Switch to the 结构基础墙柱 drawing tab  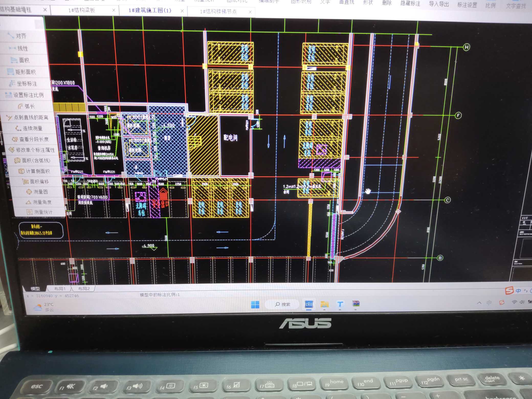[16, 10]
